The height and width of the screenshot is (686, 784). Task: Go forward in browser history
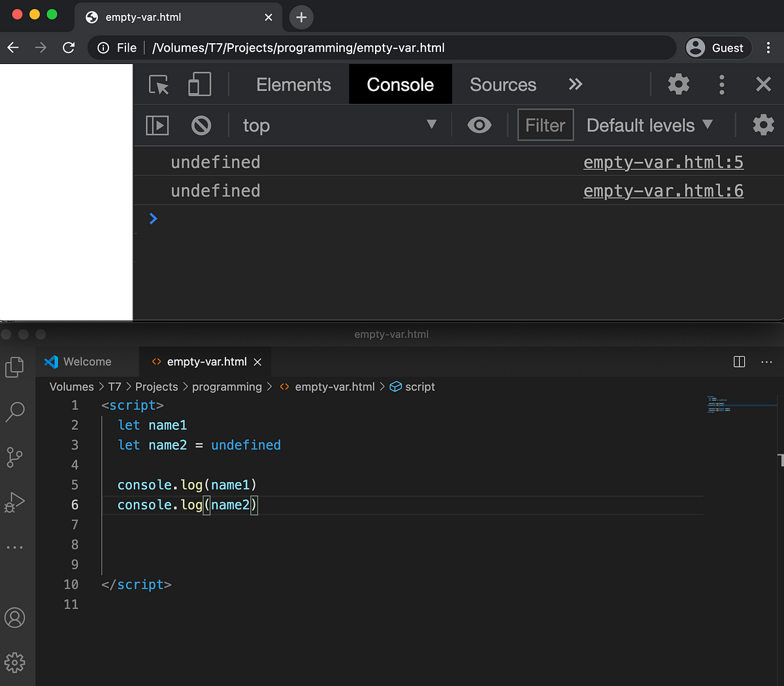[41, 48]
